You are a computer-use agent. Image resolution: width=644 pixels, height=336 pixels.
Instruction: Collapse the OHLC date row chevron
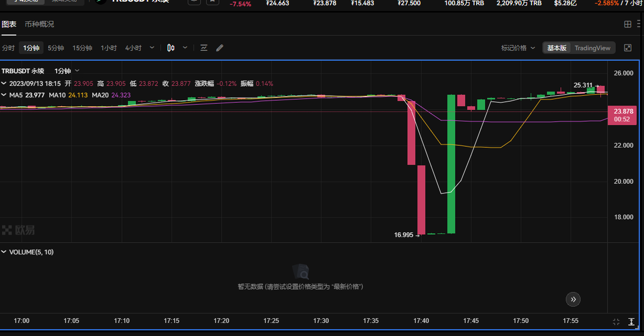click(x=4, y=84)
